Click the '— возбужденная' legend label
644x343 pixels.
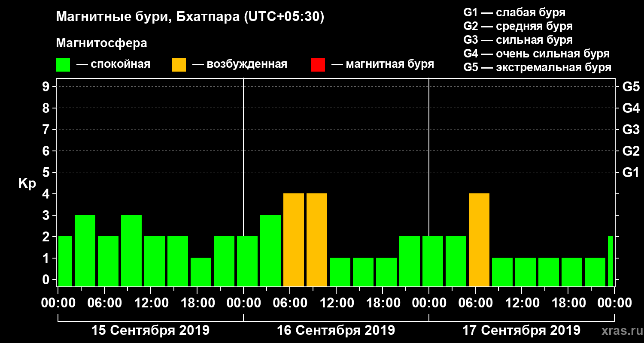point(240,64)
